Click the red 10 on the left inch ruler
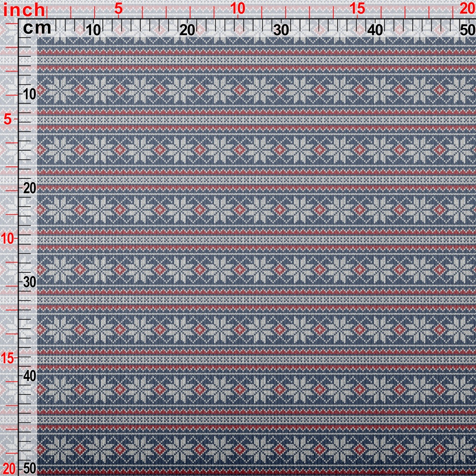This screenshot has width=476, height=476. (9, 239)
